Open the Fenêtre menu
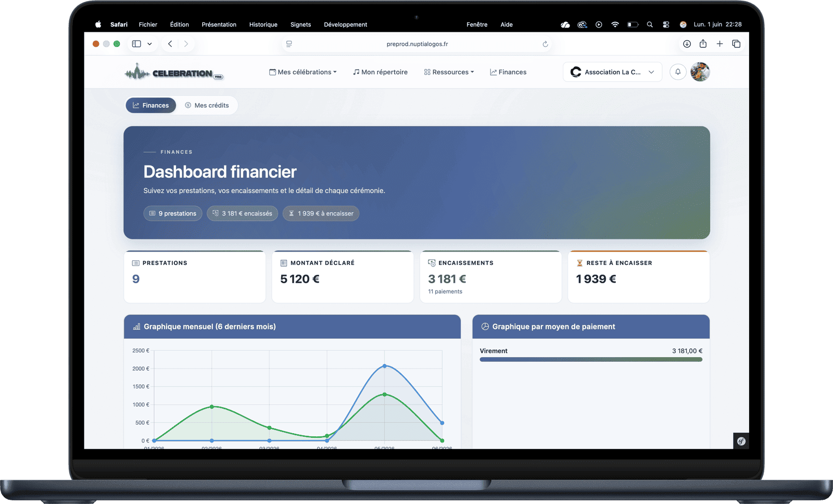833x504 pixels. [x=477, y=24]
